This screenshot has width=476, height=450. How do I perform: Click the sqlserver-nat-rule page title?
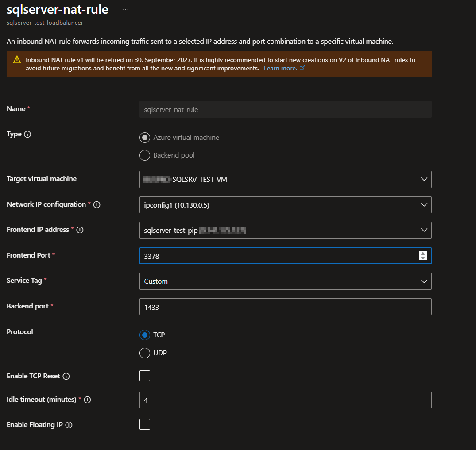(x=58, y=10)
